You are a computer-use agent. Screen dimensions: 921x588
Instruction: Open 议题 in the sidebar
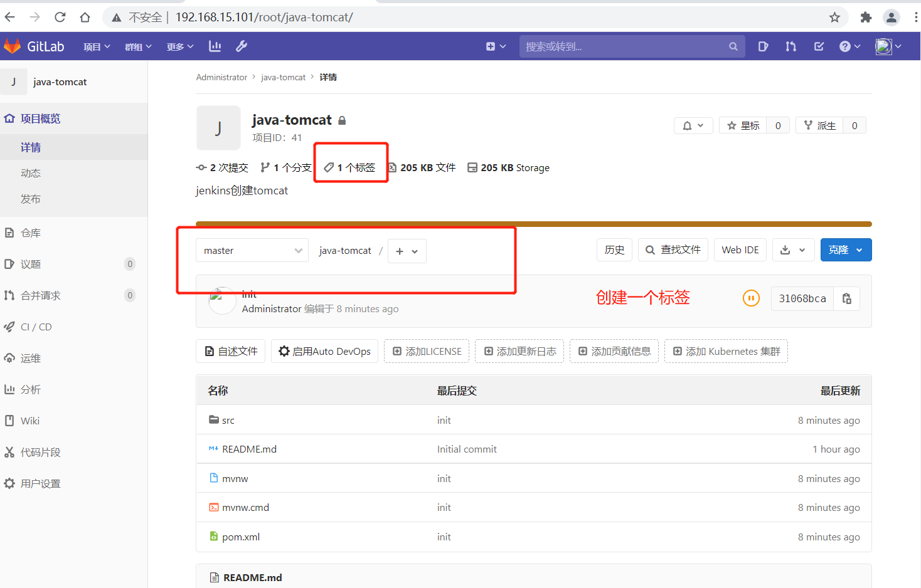click(73, 264)
